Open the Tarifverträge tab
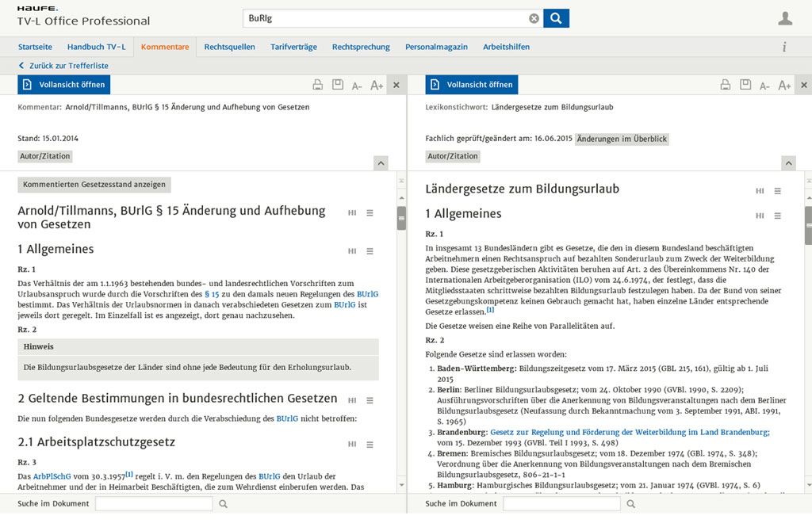Image resolution: width=812 pixels, height=531 pixels. 293,47
